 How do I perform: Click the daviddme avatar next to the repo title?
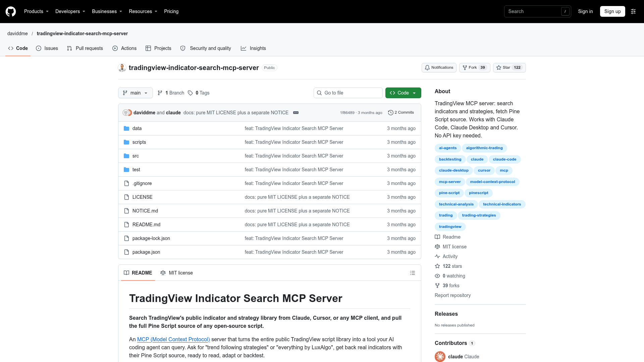(x=122, y=68)
